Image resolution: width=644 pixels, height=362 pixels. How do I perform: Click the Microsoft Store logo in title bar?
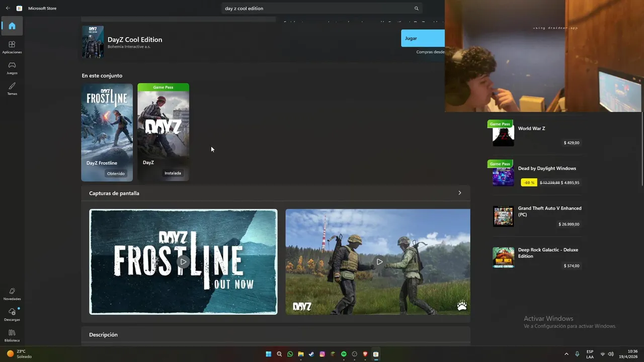(x=19, y=8)
